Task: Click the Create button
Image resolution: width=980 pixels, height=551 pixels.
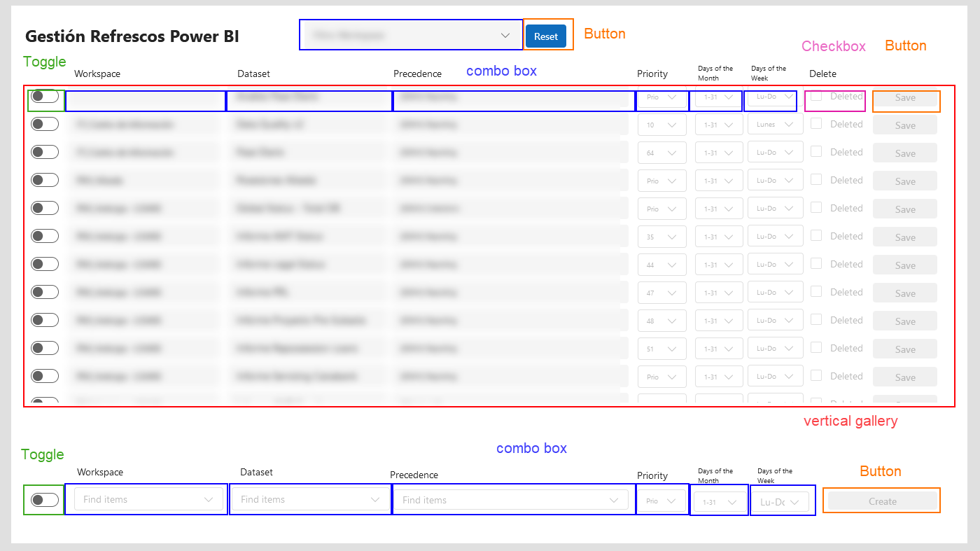Action: tap(882, 501)
